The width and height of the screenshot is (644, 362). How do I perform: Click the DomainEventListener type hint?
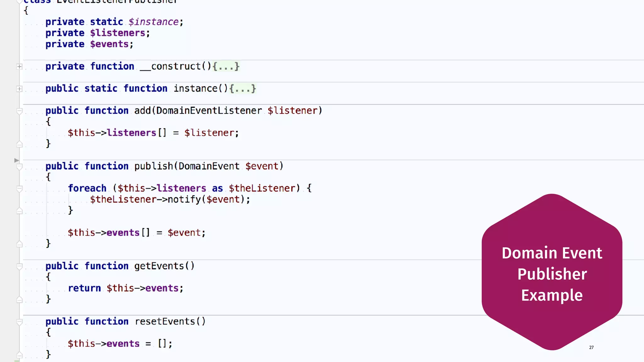pyautogui.click(x=209, y=111)
